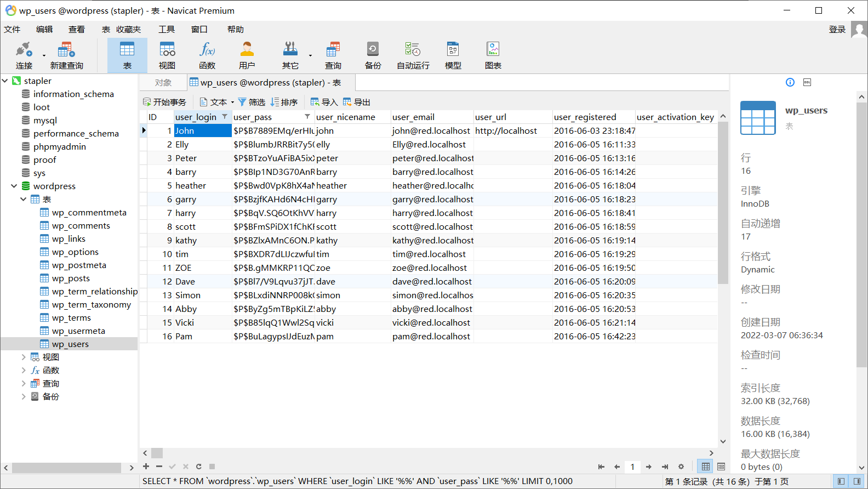Viewport: 868px width, 489px height.
Task: Open the 编辑 menu
Action: 44,30
